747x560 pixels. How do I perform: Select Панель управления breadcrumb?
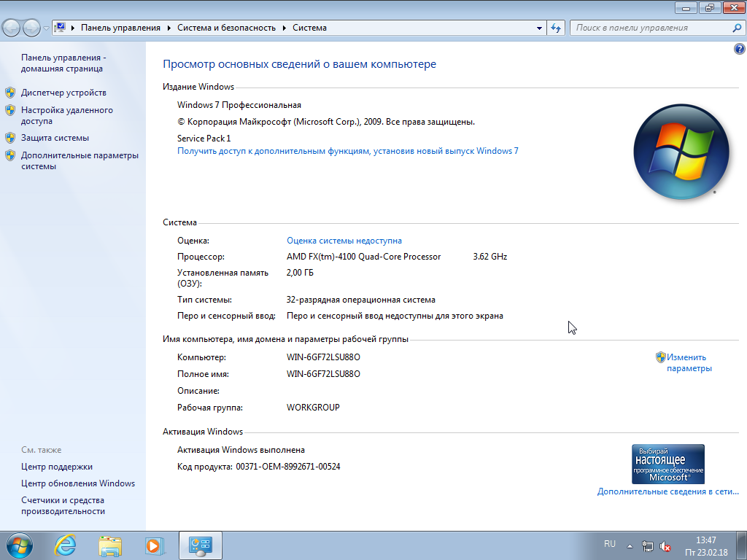[x=120, y=28]
